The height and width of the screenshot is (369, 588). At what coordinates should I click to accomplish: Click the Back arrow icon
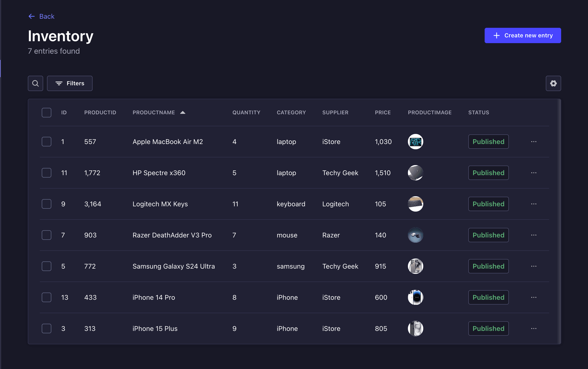[x=31, y=16]
